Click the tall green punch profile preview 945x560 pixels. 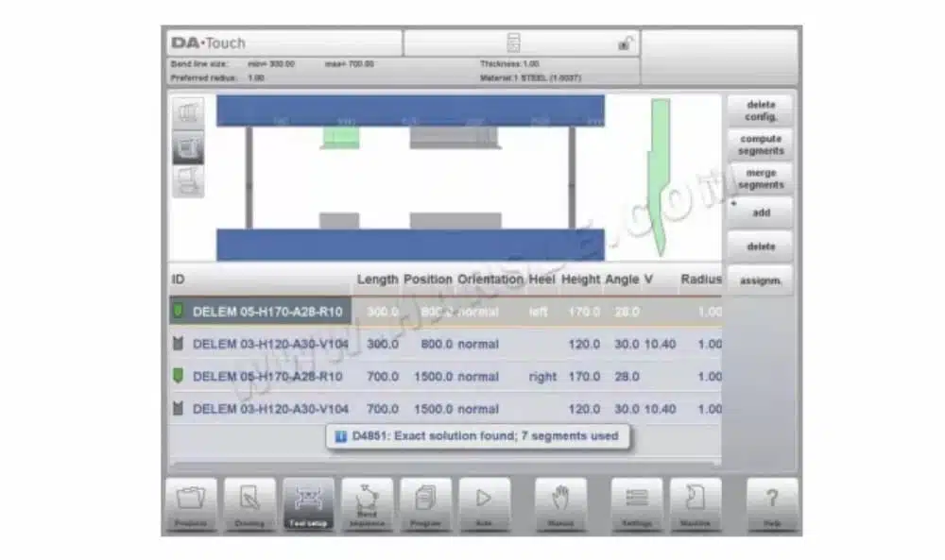(660, 177)
